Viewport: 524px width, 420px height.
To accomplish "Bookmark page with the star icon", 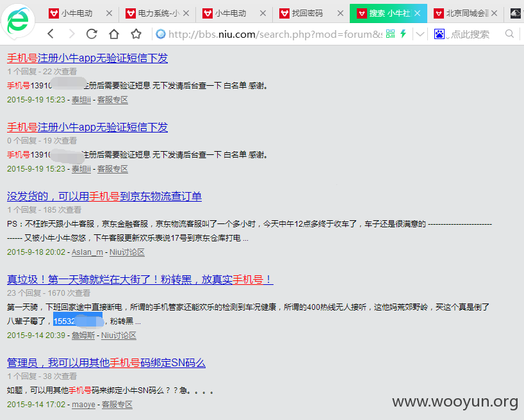I will pos(136,34).
